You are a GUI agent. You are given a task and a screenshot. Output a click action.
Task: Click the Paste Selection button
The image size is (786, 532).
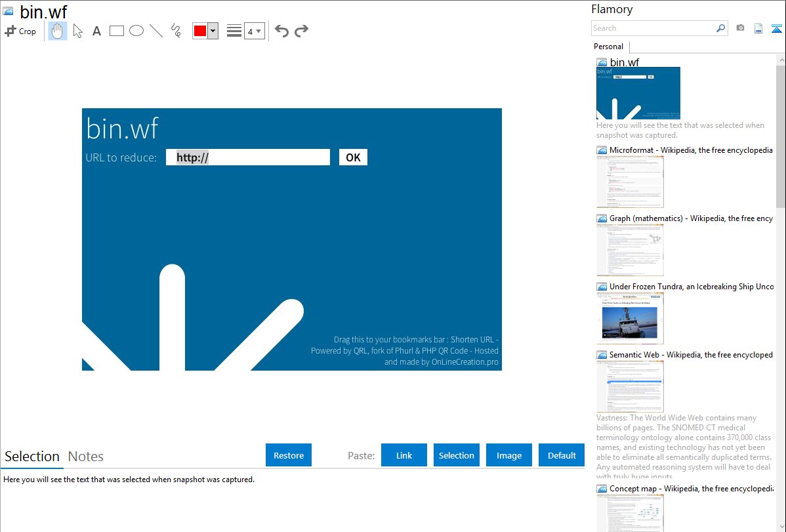pos(456,455)
